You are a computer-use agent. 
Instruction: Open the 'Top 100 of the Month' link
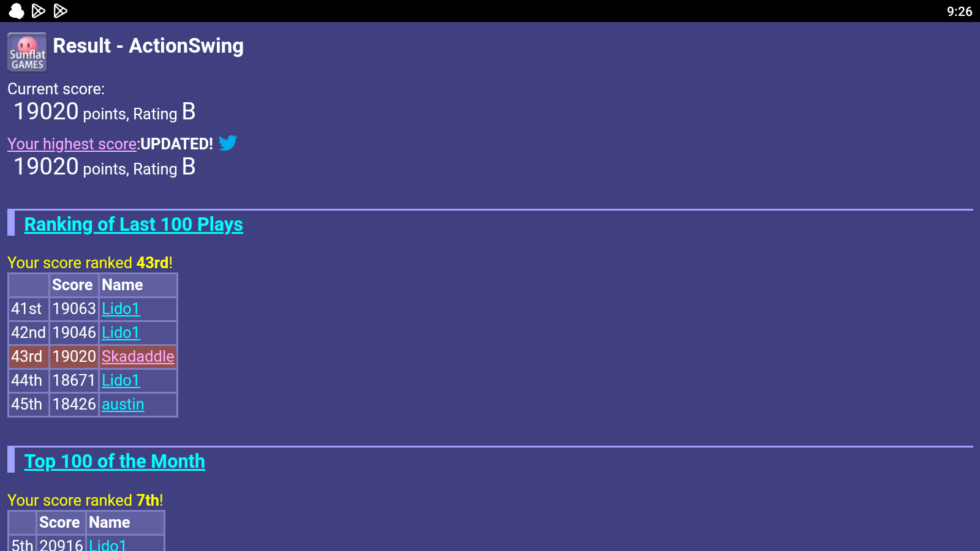(115, 461)
